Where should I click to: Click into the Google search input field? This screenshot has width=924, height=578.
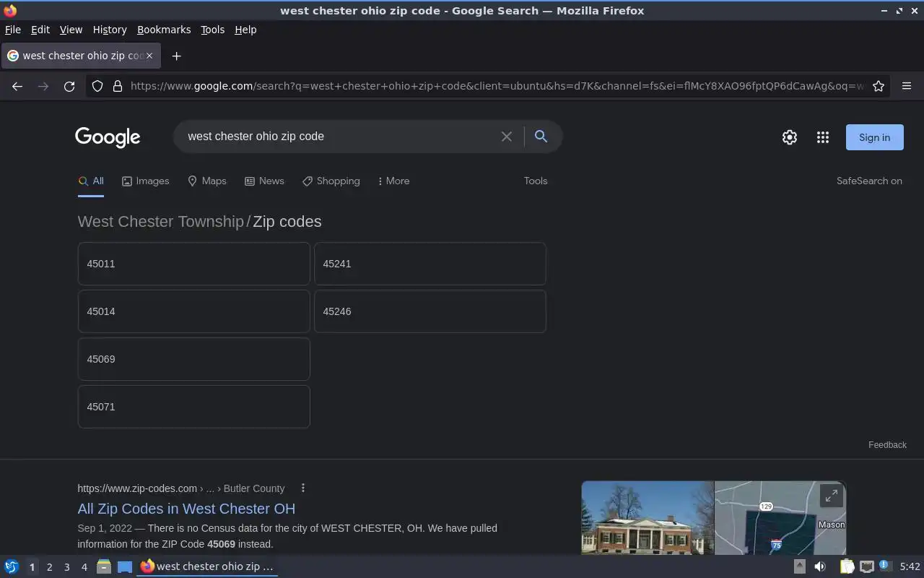(x=339, y=137)
